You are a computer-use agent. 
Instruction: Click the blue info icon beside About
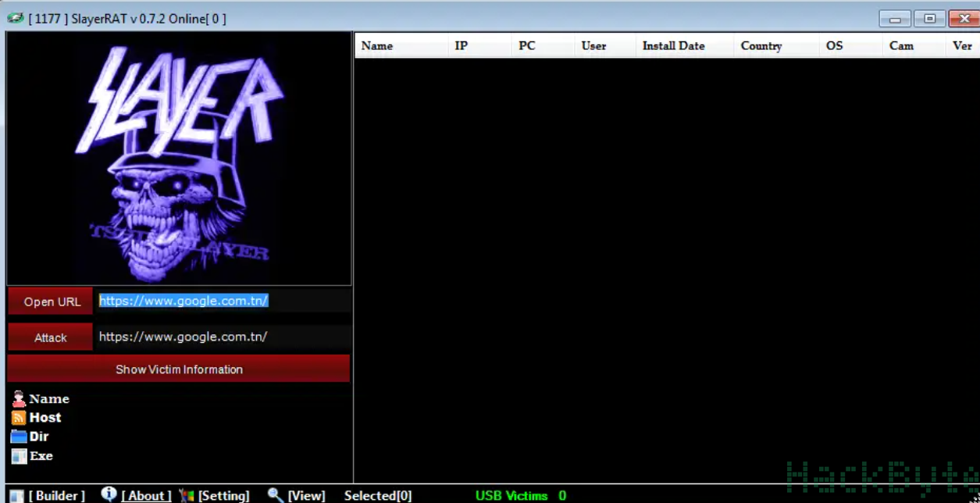(x=109, y=494)
